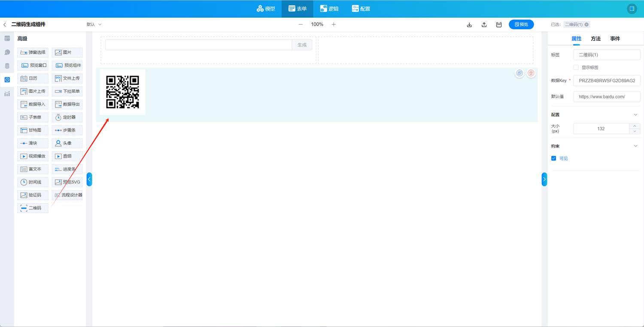Open the 事件 events tab

pyautogui.click(x=615, y=39)
